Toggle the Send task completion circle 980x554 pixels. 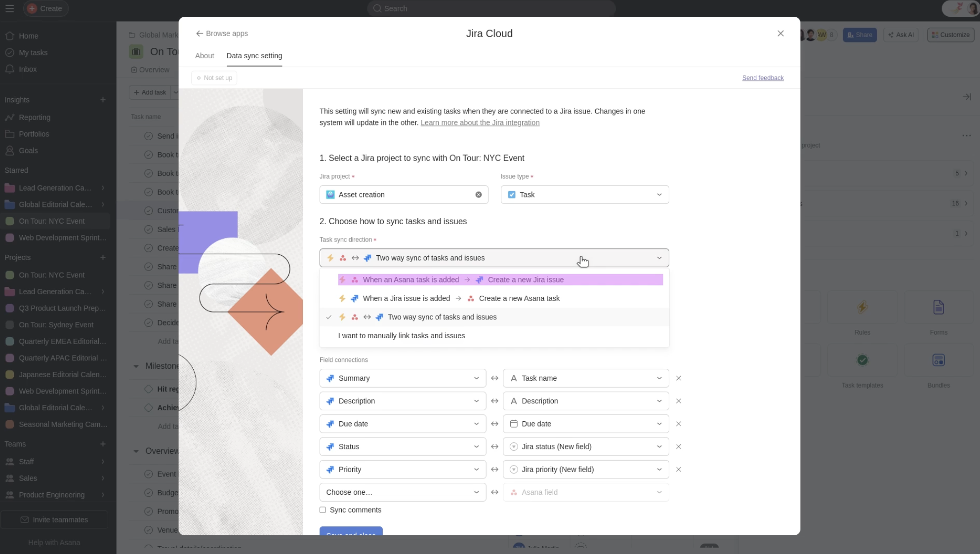(148, 136)
